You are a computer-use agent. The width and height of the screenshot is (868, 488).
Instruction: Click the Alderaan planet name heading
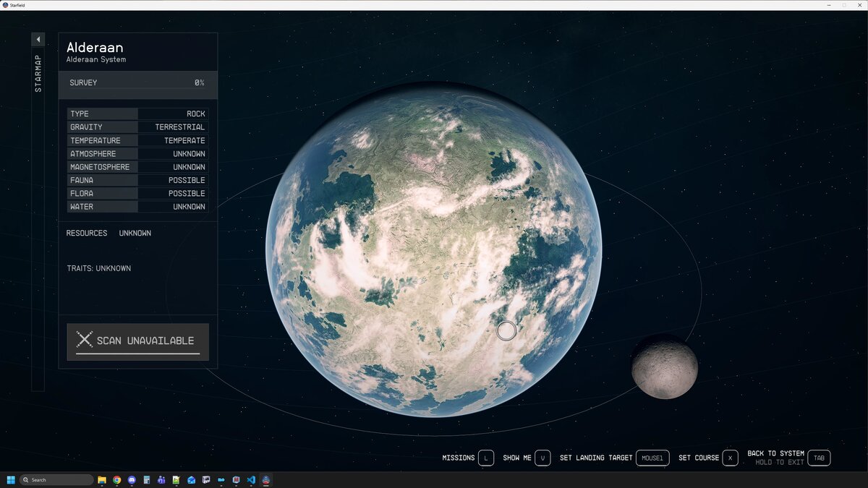pyautogui.click(x=95, y=47)
